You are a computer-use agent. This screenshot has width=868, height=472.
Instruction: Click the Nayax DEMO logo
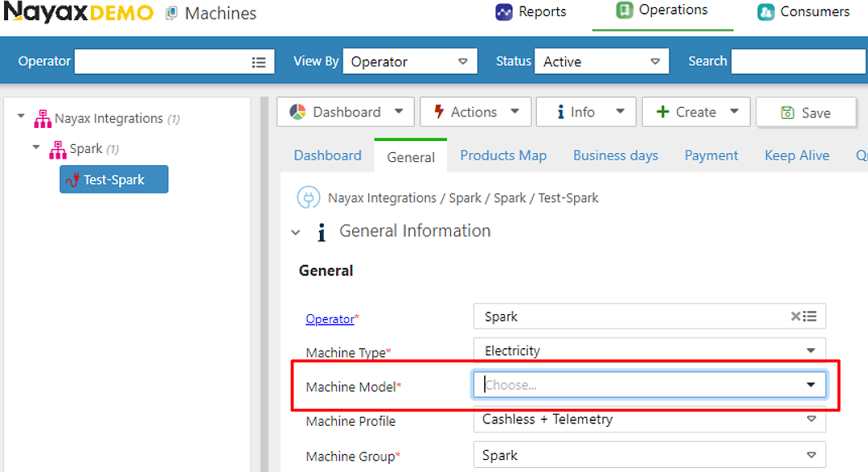tap(79, 11)
